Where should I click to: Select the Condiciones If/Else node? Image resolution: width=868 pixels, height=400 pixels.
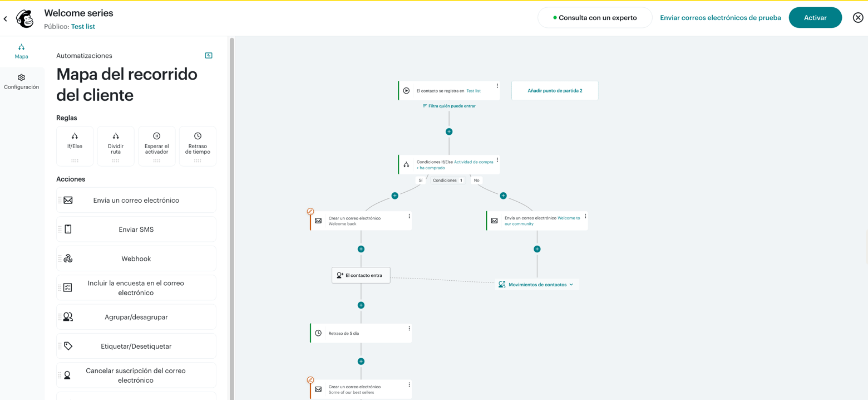click(449, 165)
